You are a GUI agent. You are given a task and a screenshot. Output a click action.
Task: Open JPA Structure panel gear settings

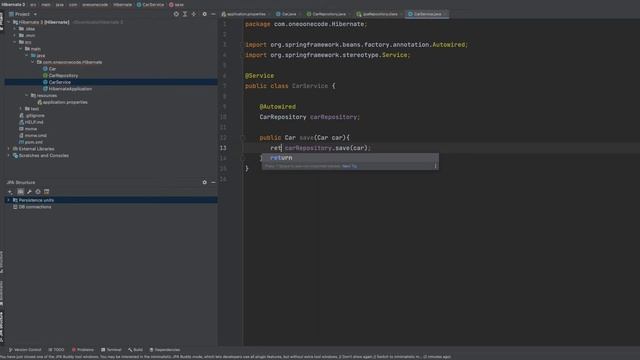pyautogui.click(x=204, y=182)
